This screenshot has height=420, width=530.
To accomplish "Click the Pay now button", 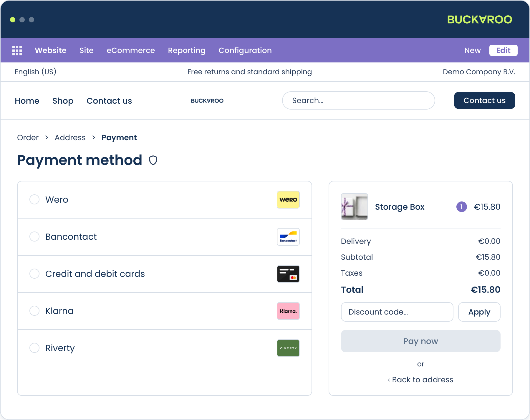I will pos(420,341).
